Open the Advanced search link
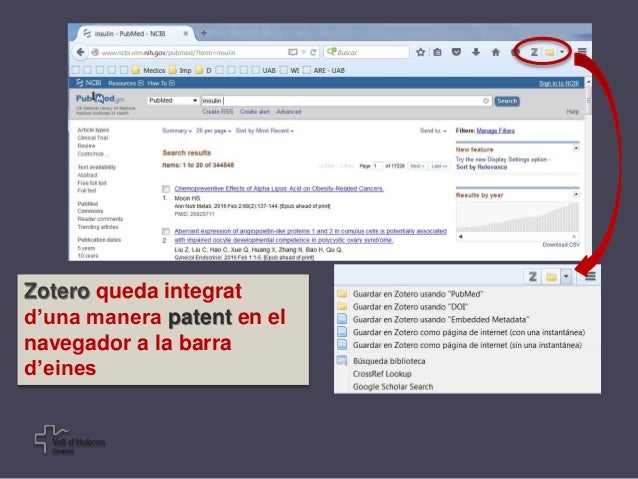 pos(289,112)
